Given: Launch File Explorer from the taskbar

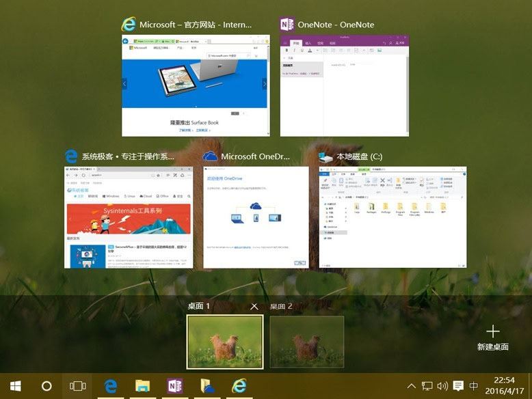Looking at the screenshot, I should pos(142,386).
